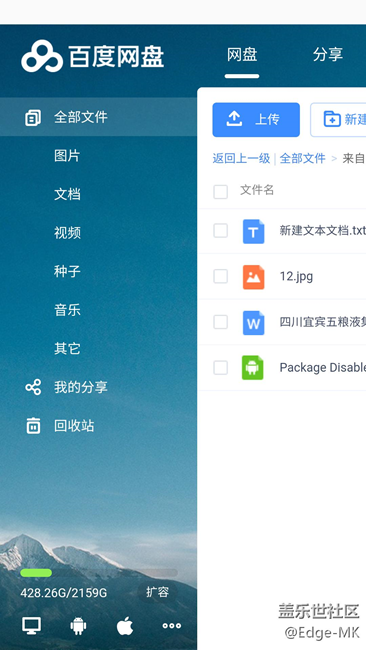366x650 pixels.
Task: Click the blue 上传 upload button
Action: pos(256,120)
